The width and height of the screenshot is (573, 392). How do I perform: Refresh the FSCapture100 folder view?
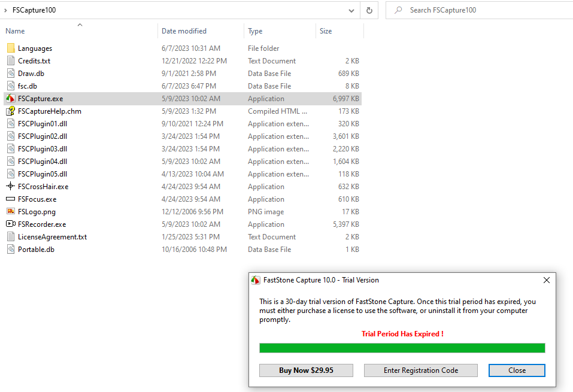[x=369, y=10]
